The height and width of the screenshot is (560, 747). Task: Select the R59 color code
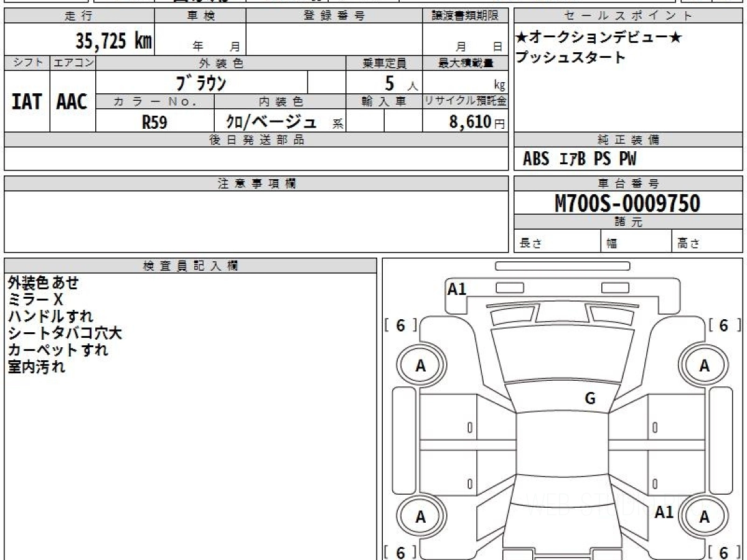pyautogui.click(x=154, y=122)
